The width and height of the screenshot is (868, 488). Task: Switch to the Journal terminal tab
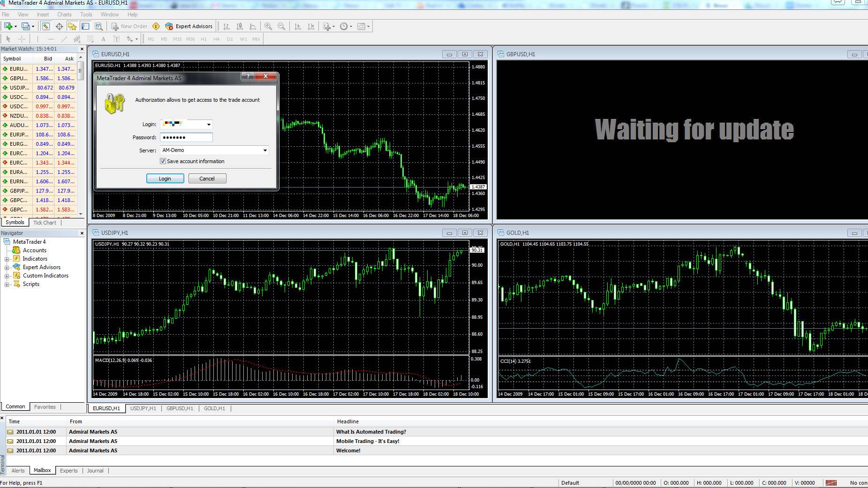pos(95,471)
